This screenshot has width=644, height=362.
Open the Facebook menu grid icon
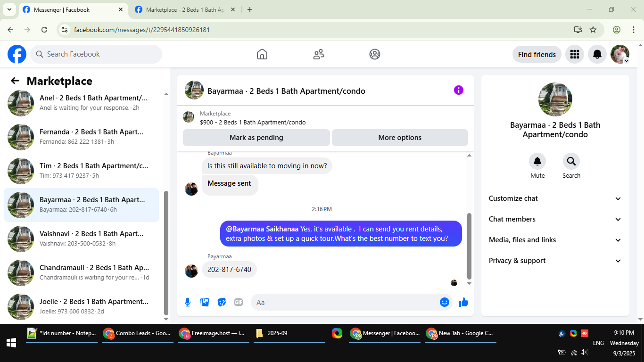[574, 54]
